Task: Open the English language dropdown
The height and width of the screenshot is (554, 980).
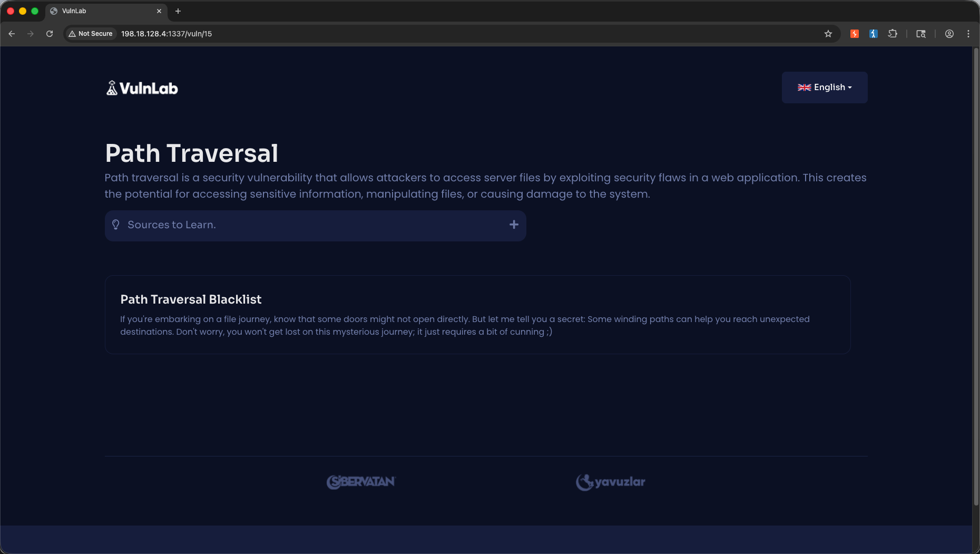Action: pos(825,88)
